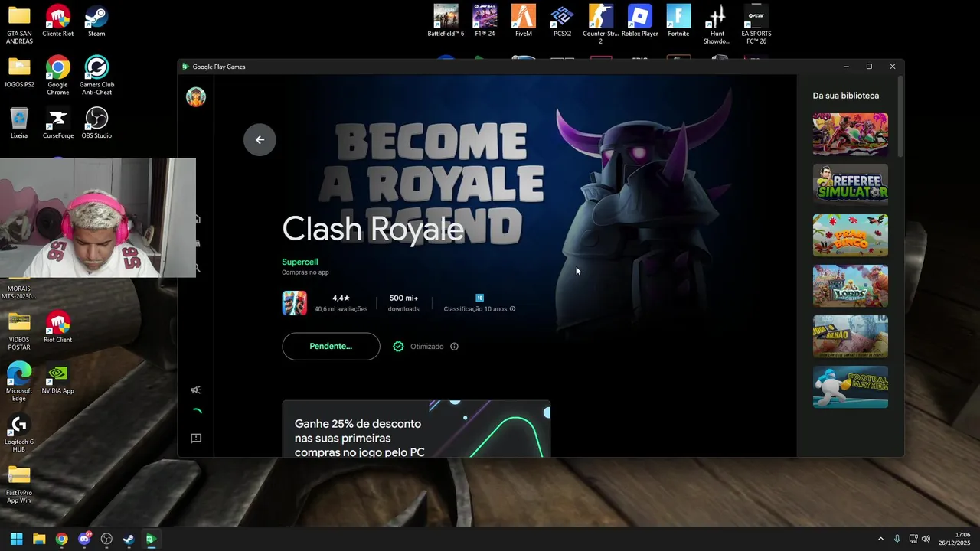Open the Riot Client desktop shortcut
Viewport: 980px width, 551px height.
point(57,328)
